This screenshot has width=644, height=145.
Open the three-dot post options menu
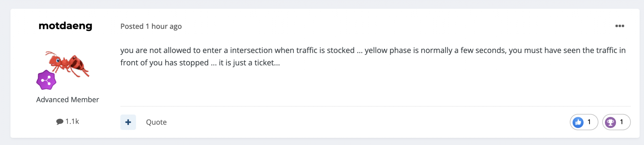619,26
